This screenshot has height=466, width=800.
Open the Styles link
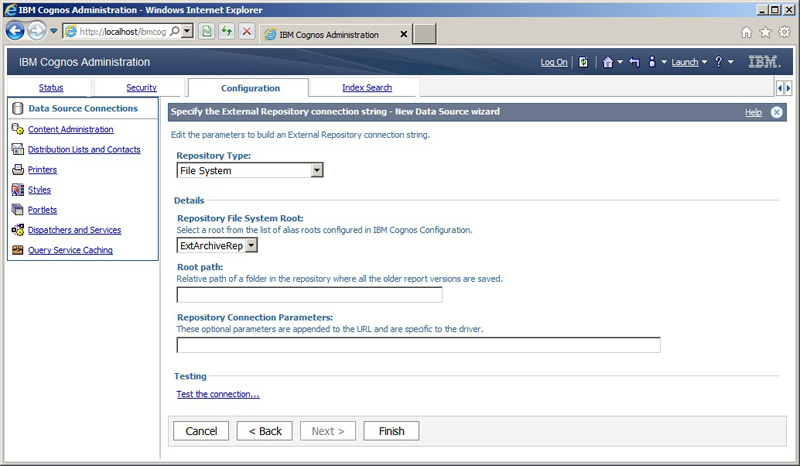pos(39,190)
